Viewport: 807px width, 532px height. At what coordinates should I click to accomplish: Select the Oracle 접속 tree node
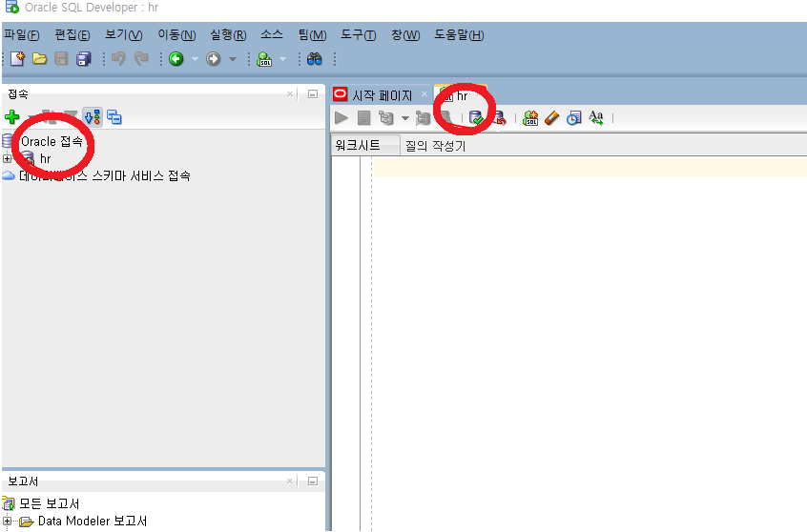(x=52, y=141)
